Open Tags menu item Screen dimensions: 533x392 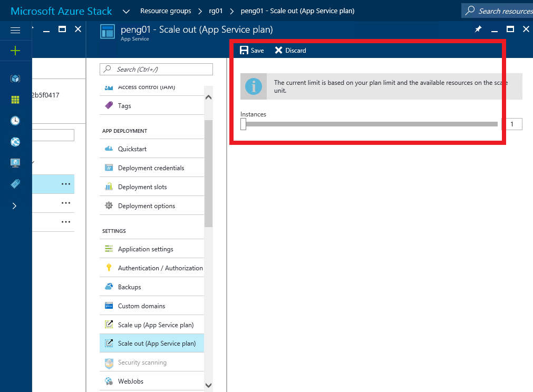click(x=152, y=105)
